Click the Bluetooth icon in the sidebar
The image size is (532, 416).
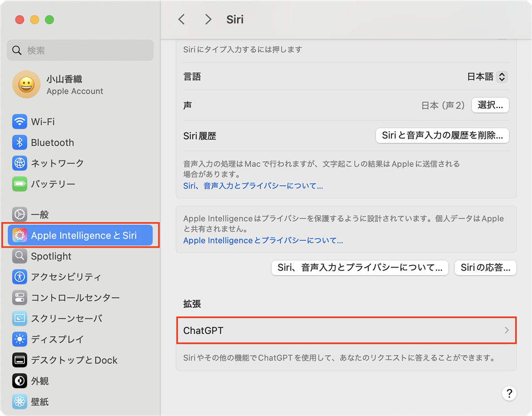(20, 142)
